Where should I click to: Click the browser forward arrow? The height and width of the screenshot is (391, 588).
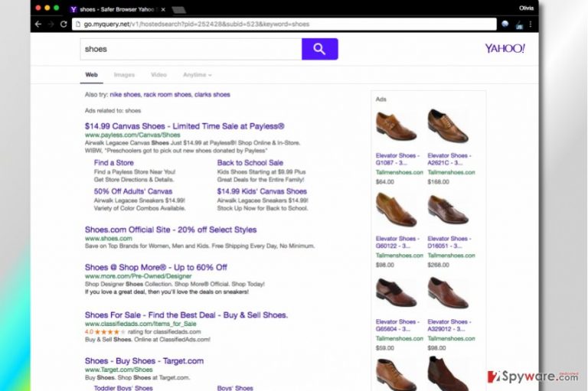click(51, 24)
